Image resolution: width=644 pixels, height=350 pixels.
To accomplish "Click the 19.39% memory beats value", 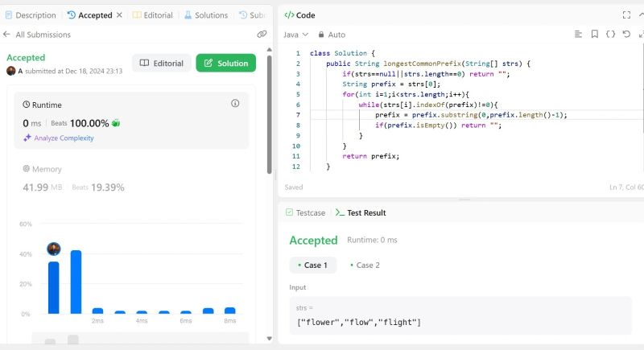I will [108, 187].
